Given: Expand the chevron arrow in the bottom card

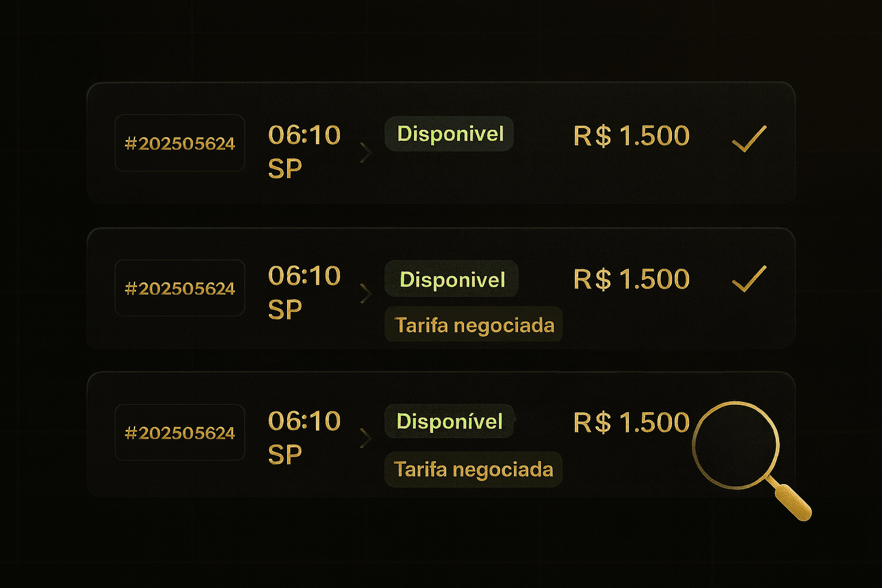Looking at the screenshot, I should (366, 438).
